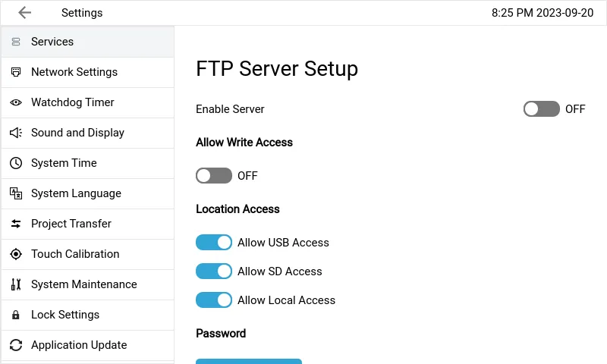This screenshot has height=364, width=607.
Task: Click the Project Transfer arrows icon
Action: coord(16,224)
